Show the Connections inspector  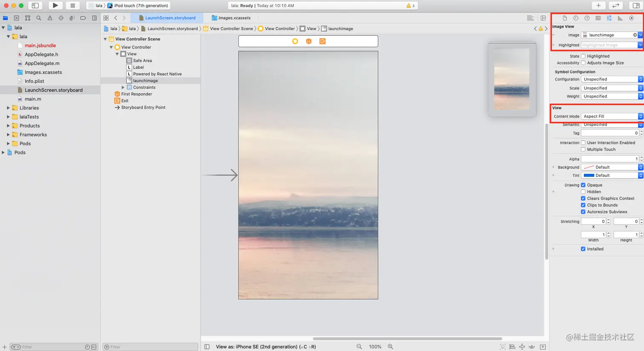631,18
